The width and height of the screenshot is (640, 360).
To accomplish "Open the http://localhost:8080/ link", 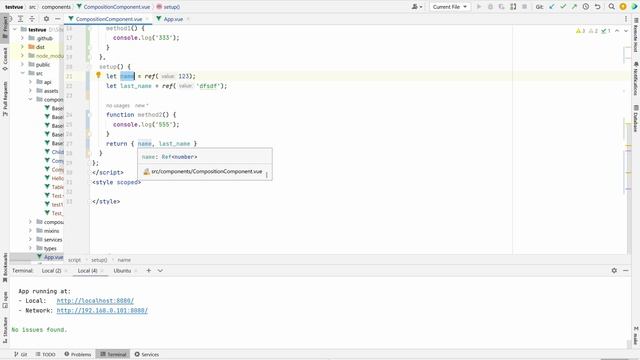I will pos(95,301).
